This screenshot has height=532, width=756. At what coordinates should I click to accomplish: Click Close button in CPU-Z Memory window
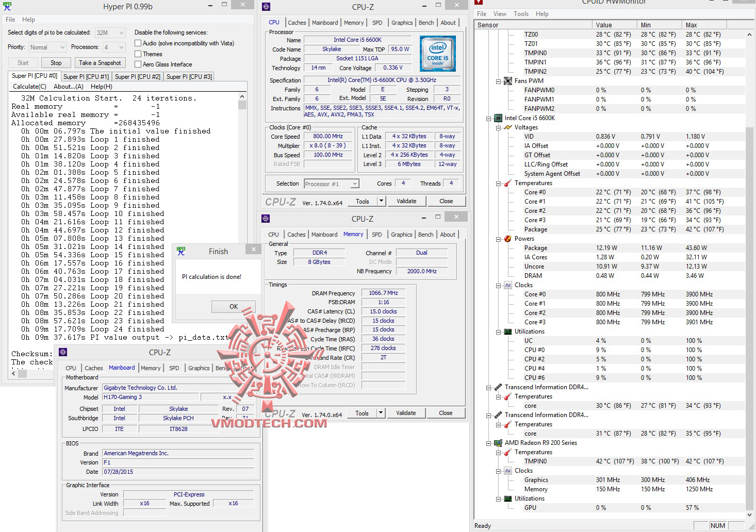[x=446, y=413]
